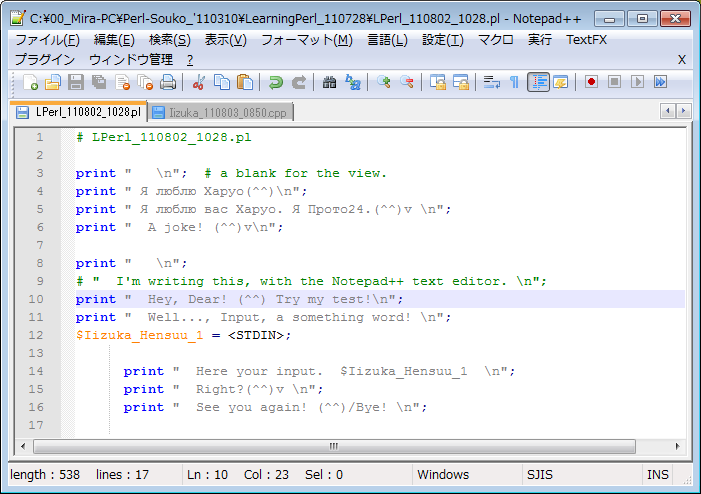701x494 pixels.
Task: Redo using the gray redo arrow
Action: tap(299, 82)
